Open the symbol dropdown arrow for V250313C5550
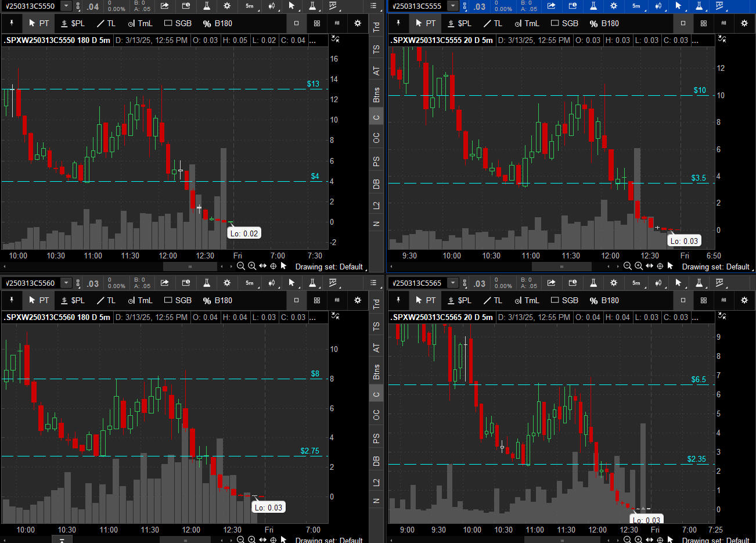This screenshot has height=543, width=756. tap(66, 6)
